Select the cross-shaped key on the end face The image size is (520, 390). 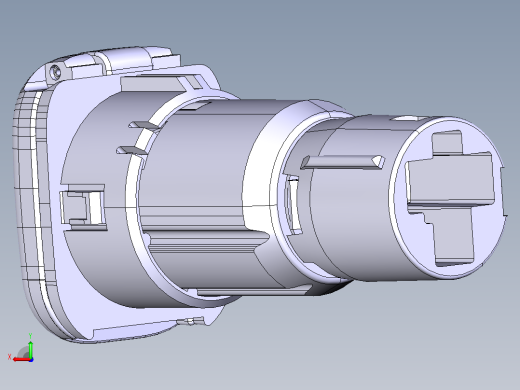(x=450, y=198)
